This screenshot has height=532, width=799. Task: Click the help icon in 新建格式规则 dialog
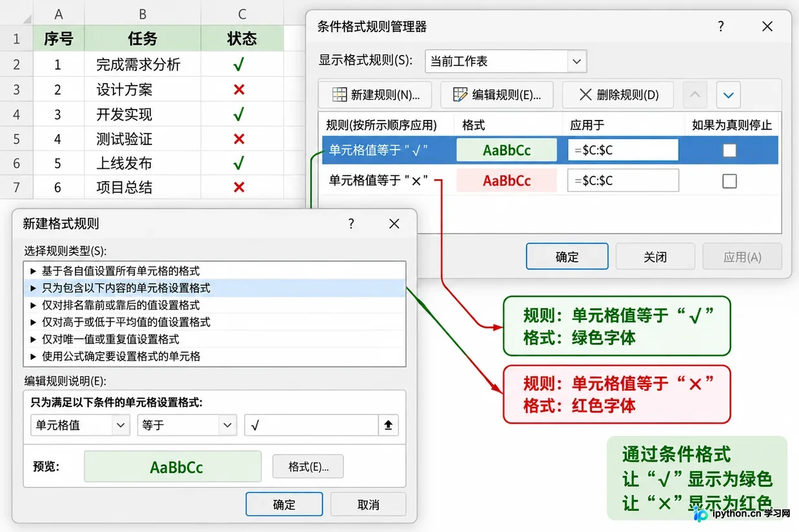pyautogui.click(x=351, y=224)
